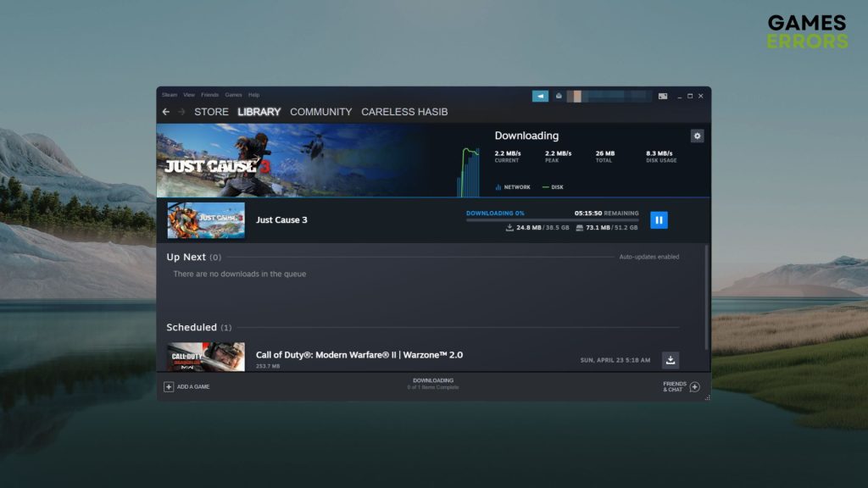
Task: Open the Help menu
Action: coord(254,95)
